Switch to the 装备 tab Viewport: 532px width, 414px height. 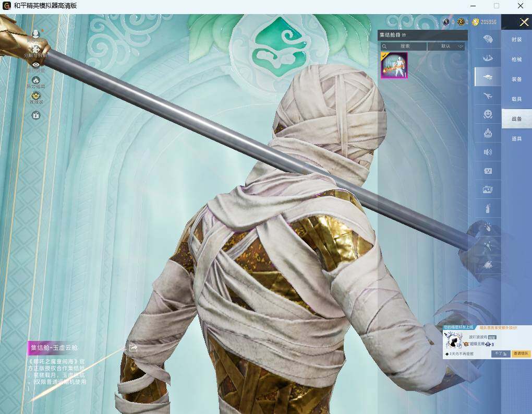[516, 79]
